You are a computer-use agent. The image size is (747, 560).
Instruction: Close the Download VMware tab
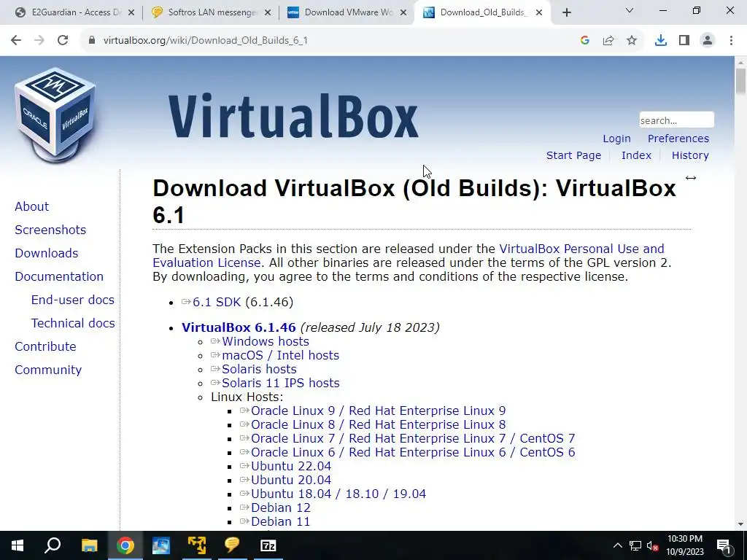click(403, 13)
